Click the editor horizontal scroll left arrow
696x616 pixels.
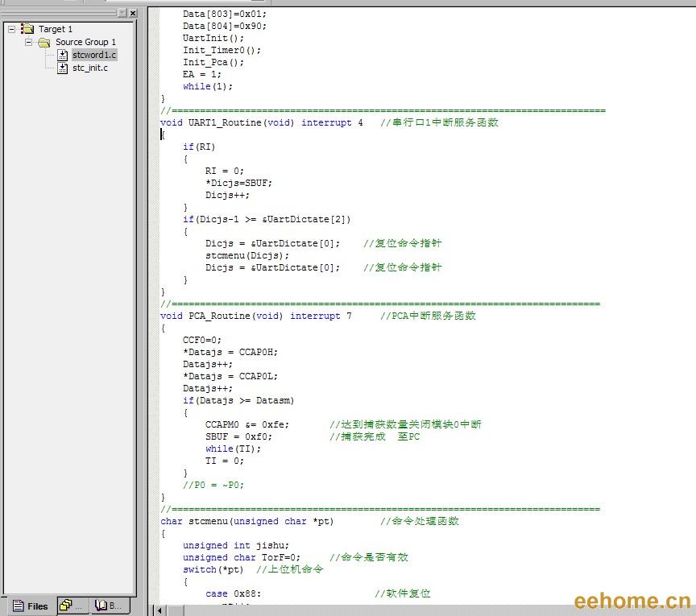[159, 610]
